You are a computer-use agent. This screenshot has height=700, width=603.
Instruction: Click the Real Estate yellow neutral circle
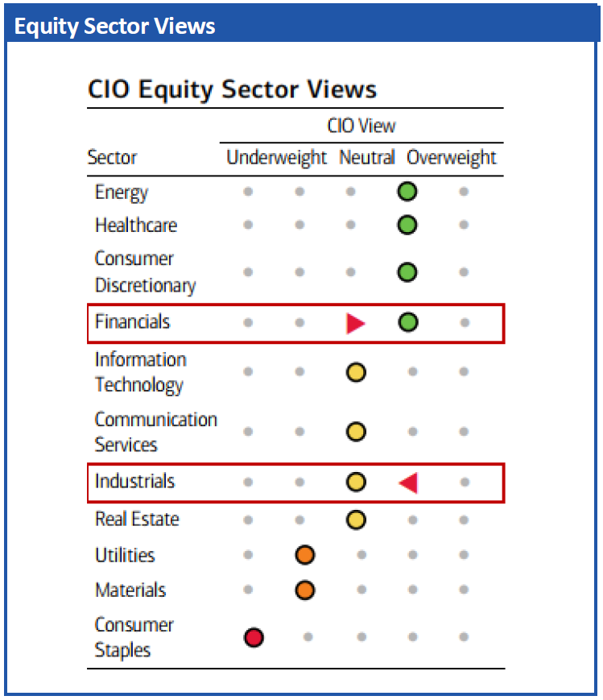(356, 520)
